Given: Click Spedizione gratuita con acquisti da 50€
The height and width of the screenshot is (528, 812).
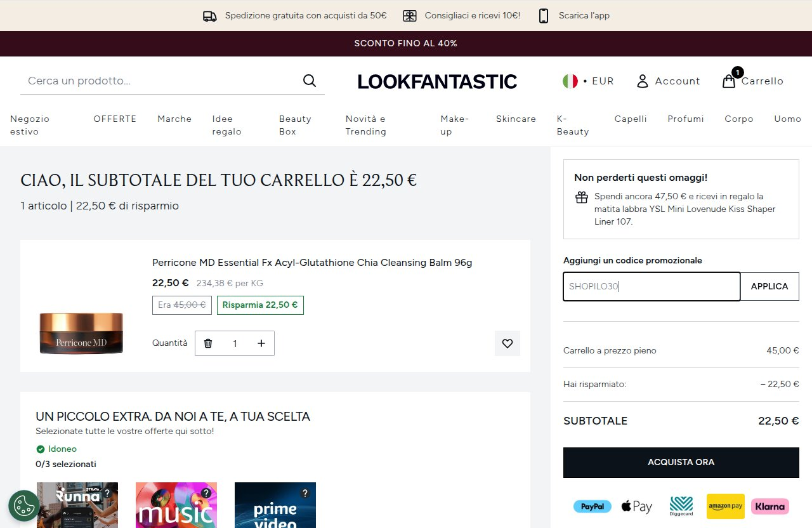Looking at the screenshot, I should pos(306,16).
